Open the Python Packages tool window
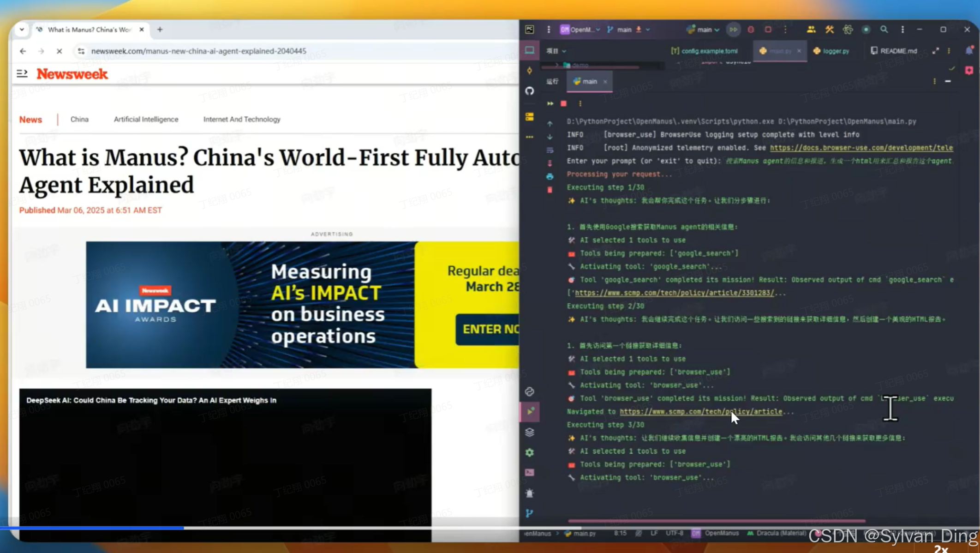Screen dimensions: 980x553 pyautogui.click(x=530, y=432)
